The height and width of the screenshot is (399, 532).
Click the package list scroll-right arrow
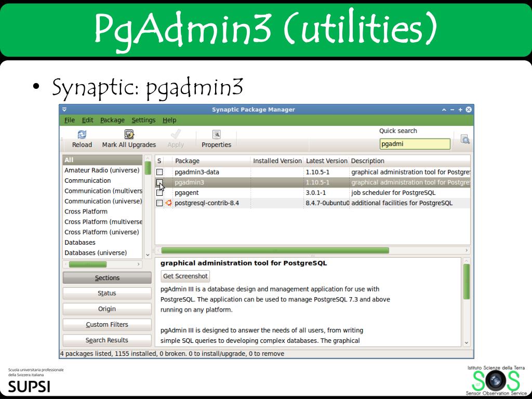[467, 250]
